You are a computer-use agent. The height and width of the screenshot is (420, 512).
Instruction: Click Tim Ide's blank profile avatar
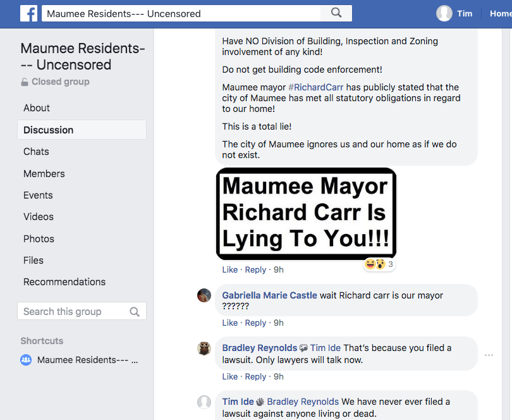click(204, 402)
